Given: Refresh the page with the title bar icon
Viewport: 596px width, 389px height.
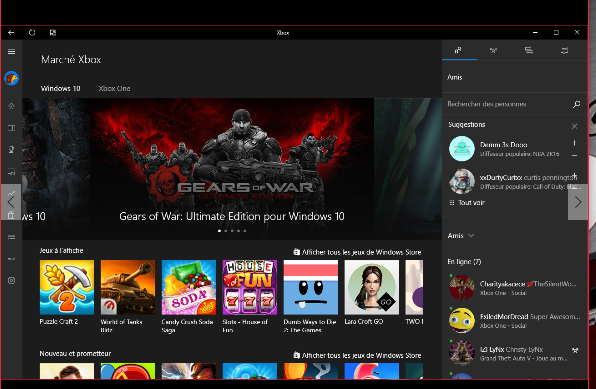Looking at the screenshot, I should point(32,33).
